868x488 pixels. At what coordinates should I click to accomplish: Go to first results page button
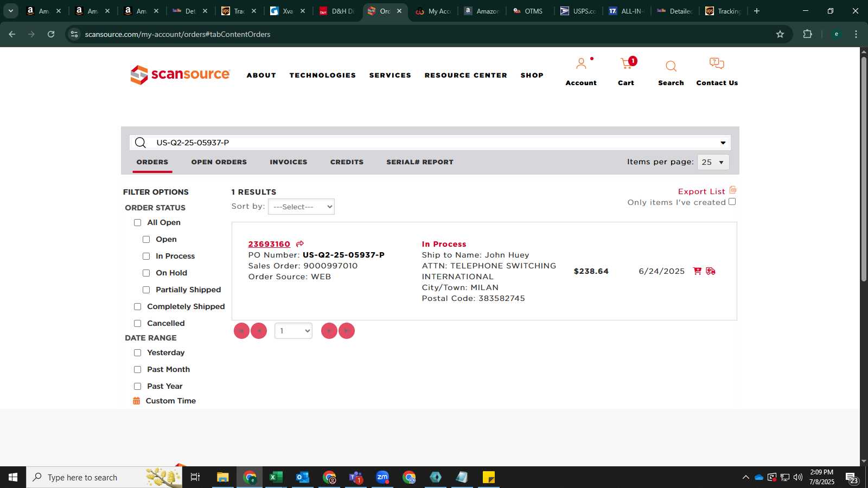click(x=241, y=331)
